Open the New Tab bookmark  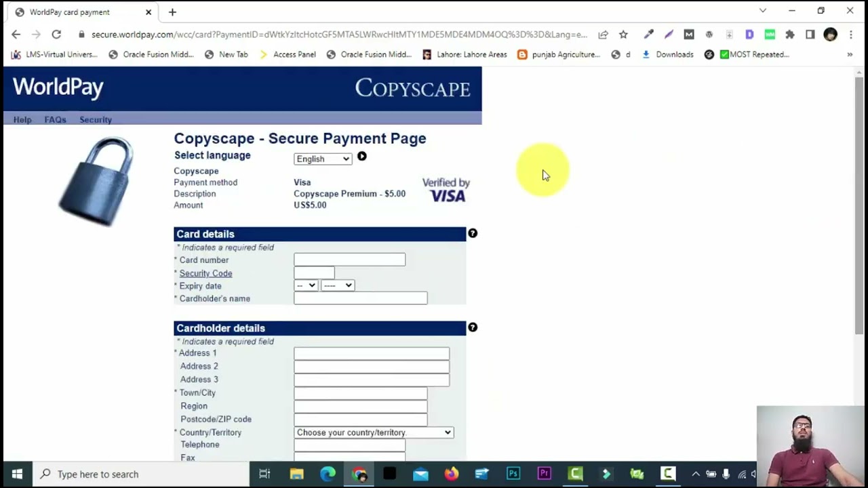(x=226, y=54)
